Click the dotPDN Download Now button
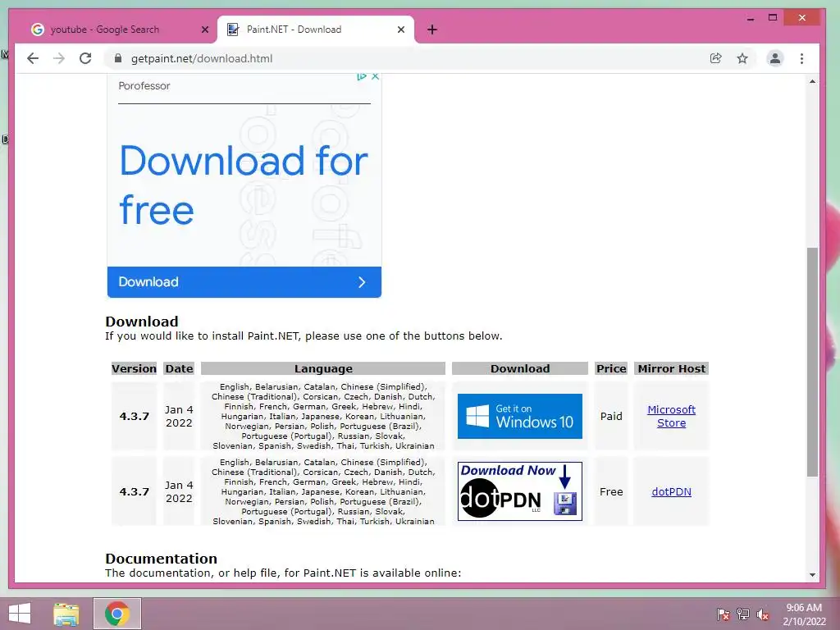The height and width of the screenshot is (630, 840). [519, 491]
